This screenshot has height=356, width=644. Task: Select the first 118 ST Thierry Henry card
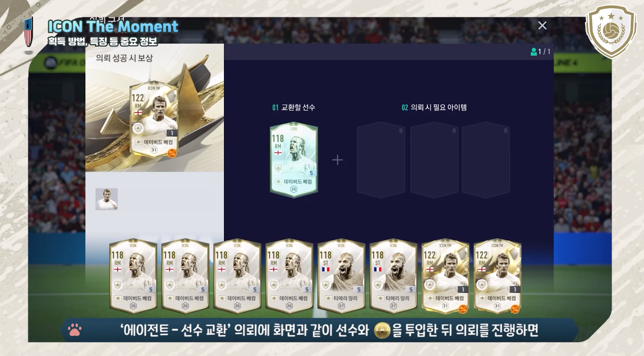[341, 276]
